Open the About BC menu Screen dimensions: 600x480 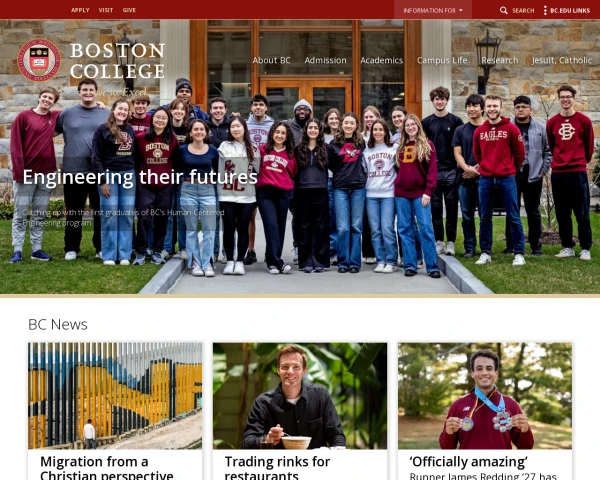pyautogui.click(x=271, y=60)
